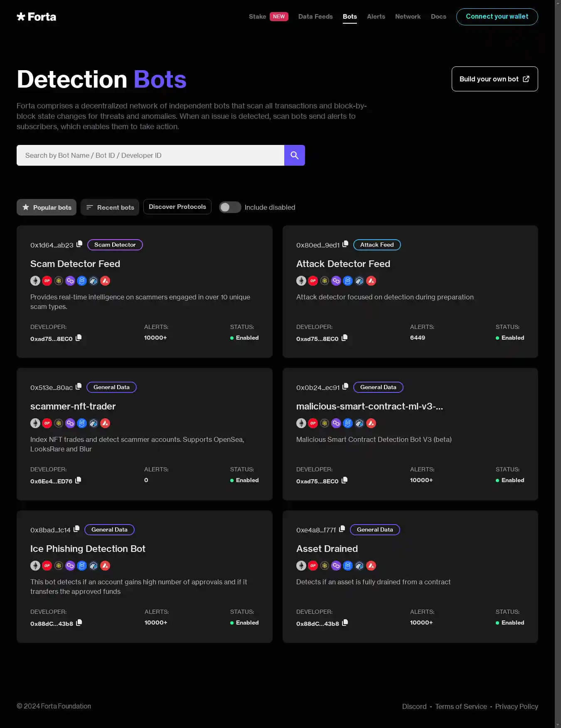Image resolution: width=561 pixels, height=728 pixels.
Task: Click Ethereum chain icon on Asset Drained card
Action: 301,566
